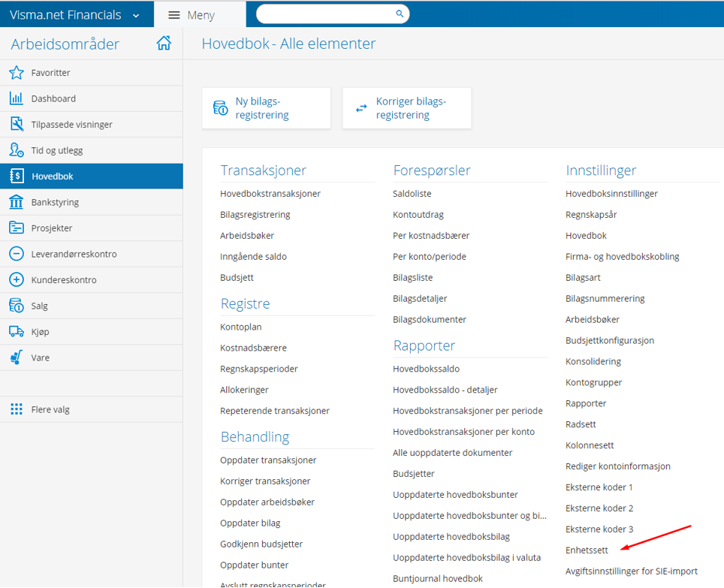Click the Flere valg grid icon
The height and width of the screenshot is (588, 724).
[x=17, y=409]
